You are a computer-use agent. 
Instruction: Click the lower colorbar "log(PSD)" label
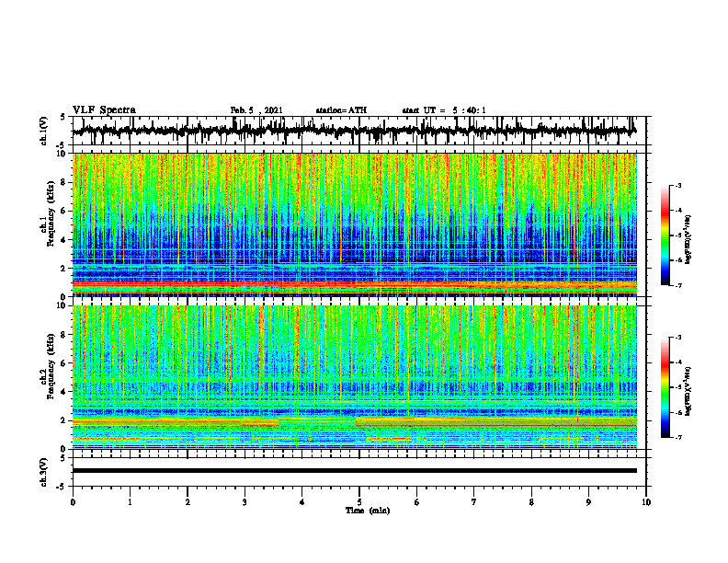[689, 390]
